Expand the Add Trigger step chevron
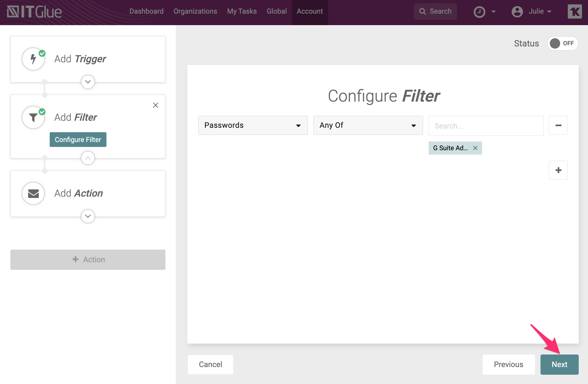This screenshot has width=588, height=384. click(88, 82)
